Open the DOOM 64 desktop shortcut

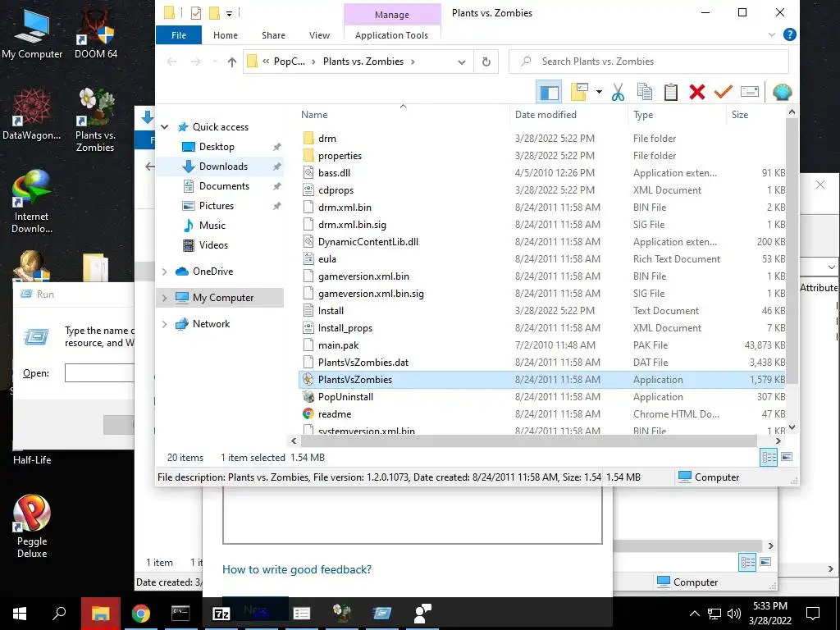[96, 34]
